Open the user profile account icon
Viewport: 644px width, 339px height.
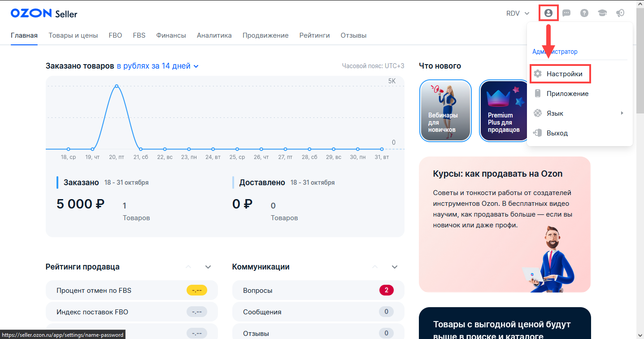pos(548,13)
